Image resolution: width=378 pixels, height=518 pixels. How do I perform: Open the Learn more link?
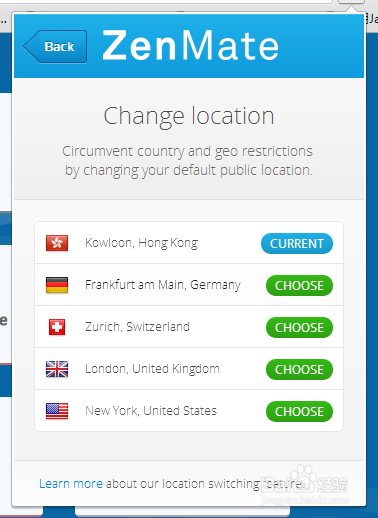71,484
